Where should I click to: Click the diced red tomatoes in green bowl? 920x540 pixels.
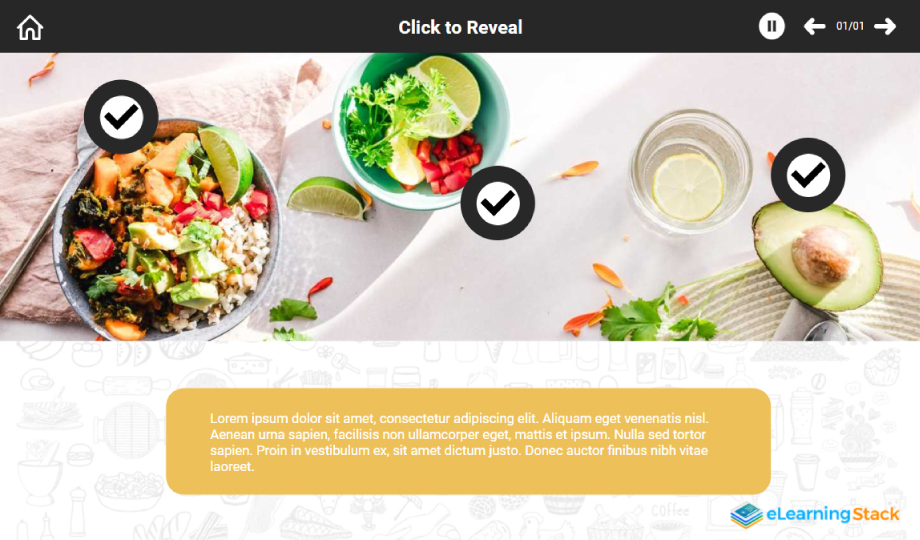click(x=449, y=162)
